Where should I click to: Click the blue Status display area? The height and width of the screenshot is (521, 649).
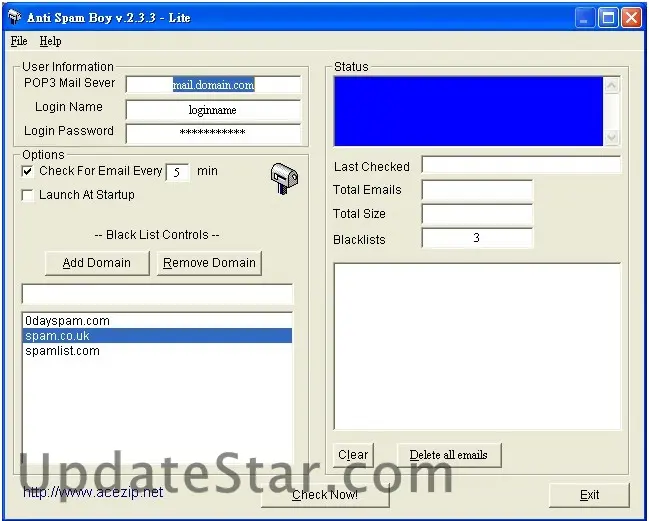click(x=469, y=111)
